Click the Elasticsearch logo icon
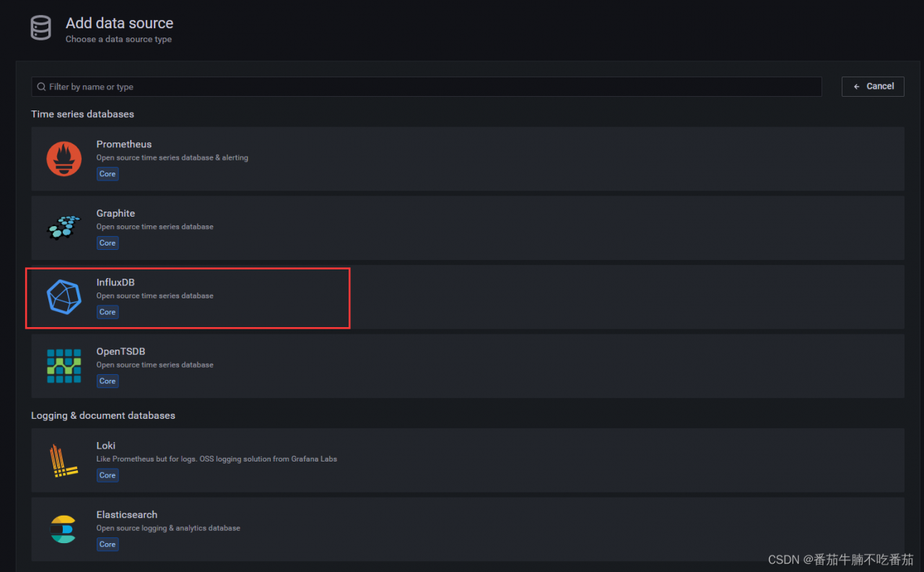 pos(64,529)
